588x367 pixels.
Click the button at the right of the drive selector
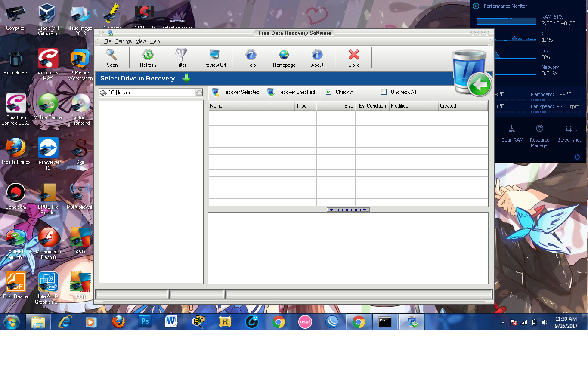coord(199,93)
